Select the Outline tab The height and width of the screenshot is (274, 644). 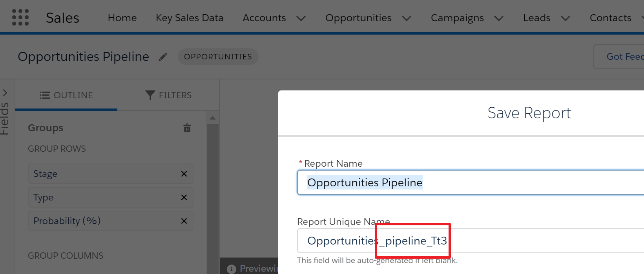(x=66, y=95)
